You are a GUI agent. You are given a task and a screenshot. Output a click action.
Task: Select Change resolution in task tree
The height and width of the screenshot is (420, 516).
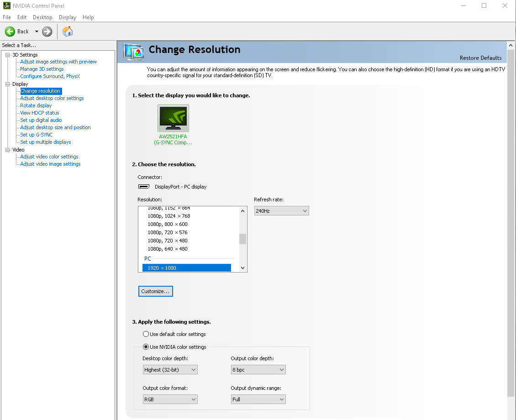(x=41, y=91)
